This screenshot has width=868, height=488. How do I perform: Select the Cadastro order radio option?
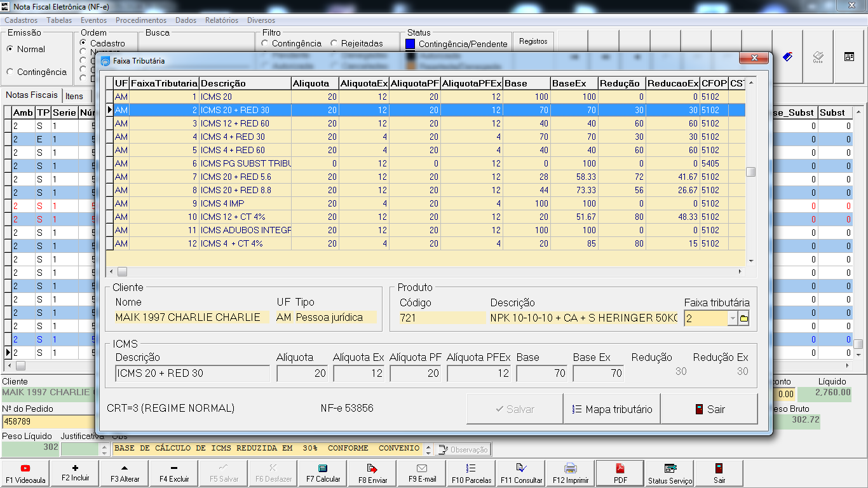pyautogui.click(x=83, y=43)
